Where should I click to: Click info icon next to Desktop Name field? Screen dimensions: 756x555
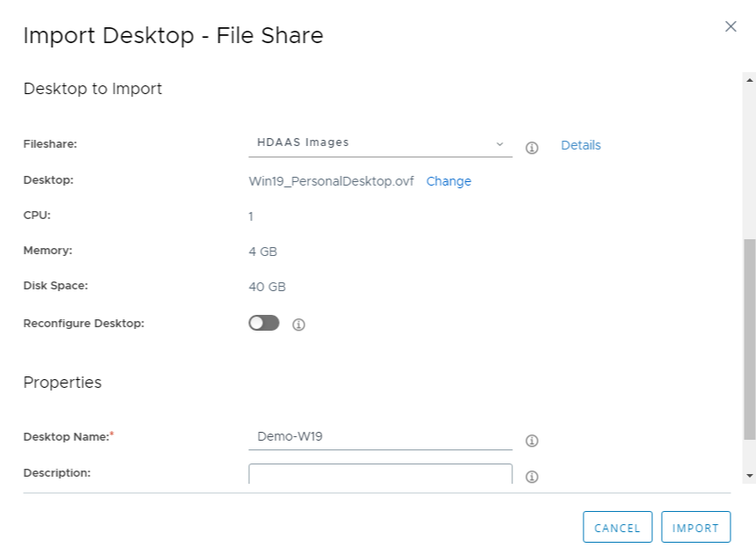point(532,441)
